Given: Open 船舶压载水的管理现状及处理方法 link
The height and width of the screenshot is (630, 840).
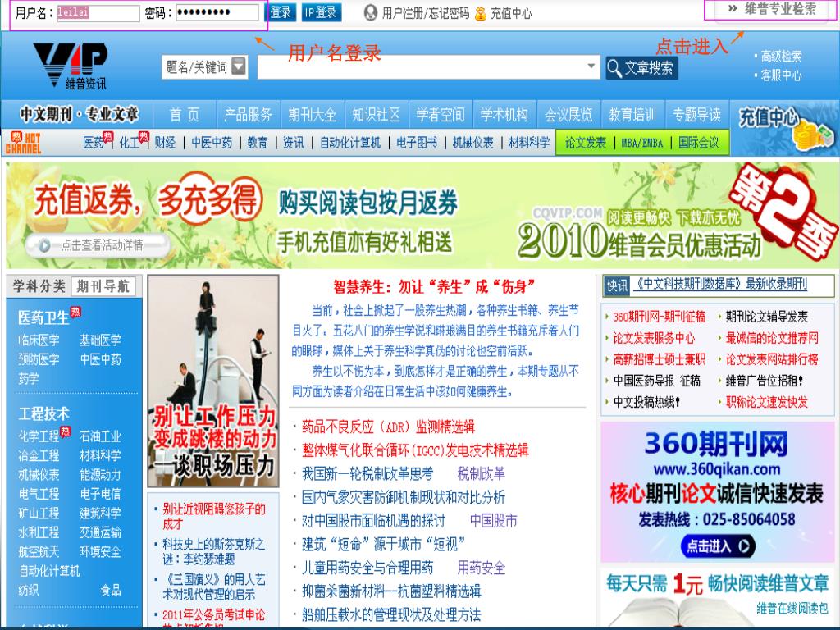Looking at the screenshot, I should click(x=391, y=614).
